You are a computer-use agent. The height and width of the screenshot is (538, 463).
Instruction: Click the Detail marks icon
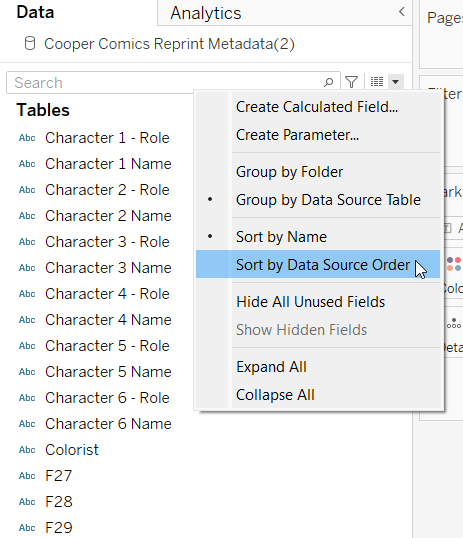[454, 324]
